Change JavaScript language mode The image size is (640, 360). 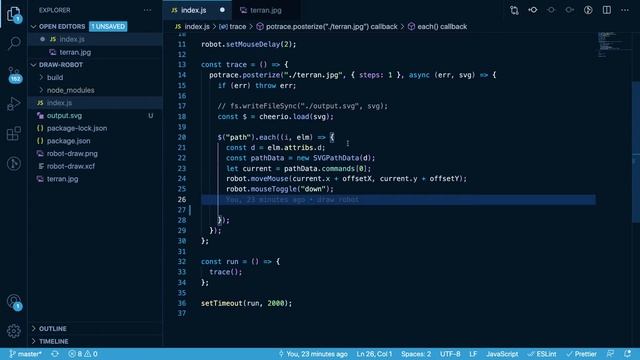pos(502,354)
